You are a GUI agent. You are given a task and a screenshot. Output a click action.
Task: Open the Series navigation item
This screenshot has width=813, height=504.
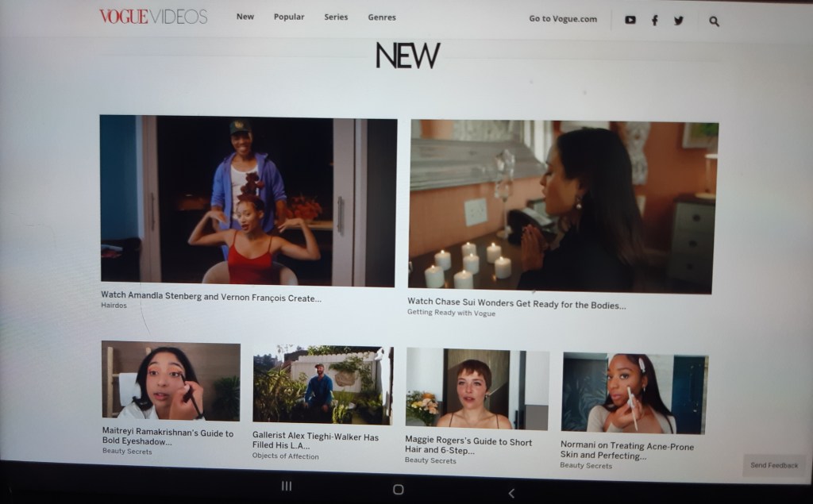pyautogui.click(x=336, y=17)
